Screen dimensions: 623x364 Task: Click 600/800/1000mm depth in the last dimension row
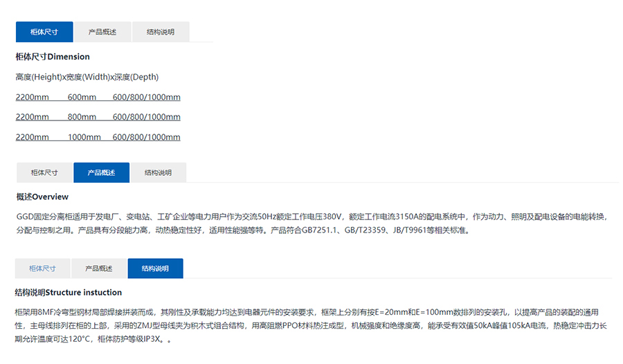[146, 138]
